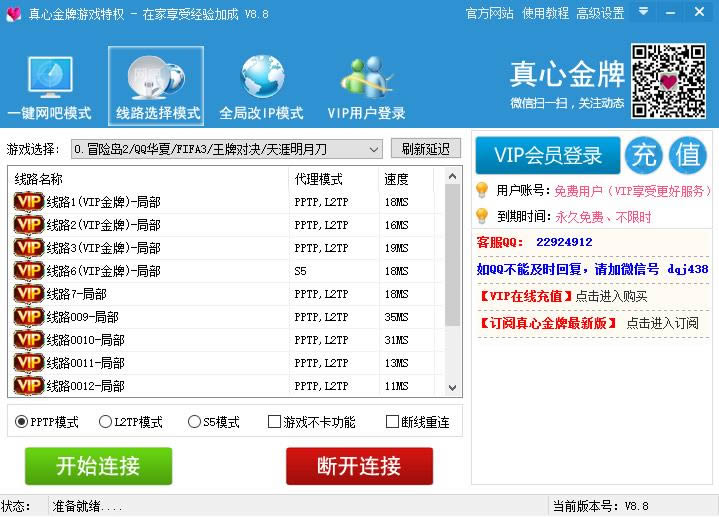Open VIP用户登录 people icon
Screen dimensions: 719x517
coord(366,77)
